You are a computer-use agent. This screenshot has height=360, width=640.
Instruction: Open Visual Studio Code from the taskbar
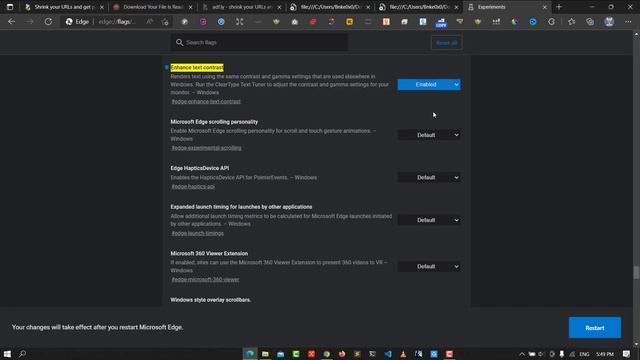pos(388,353)
